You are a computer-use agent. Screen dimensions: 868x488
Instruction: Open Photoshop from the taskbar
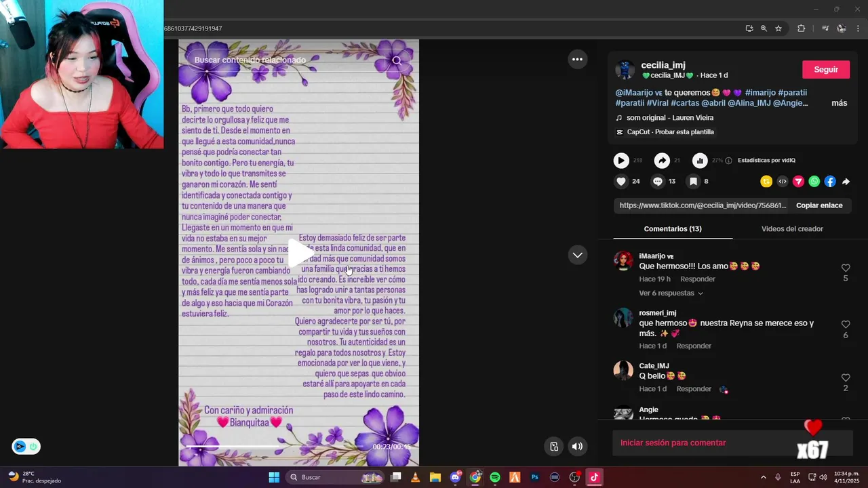coord(535,477)
